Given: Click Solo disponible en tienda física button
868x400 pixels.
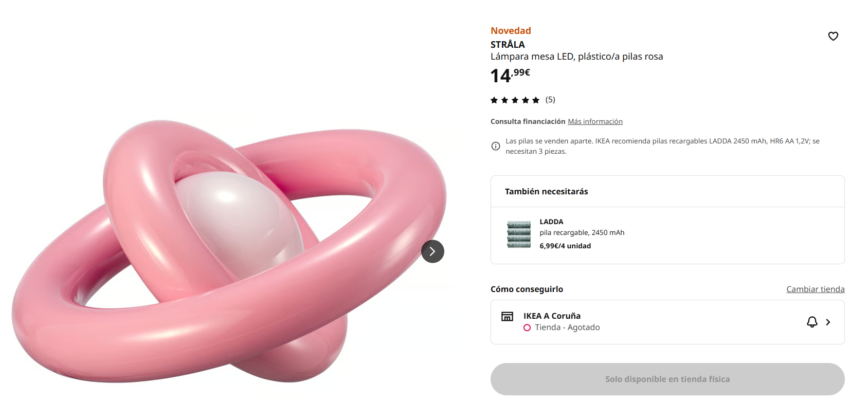Looking at the screenshot, I should pyautogui.click(x=667, y=379).
